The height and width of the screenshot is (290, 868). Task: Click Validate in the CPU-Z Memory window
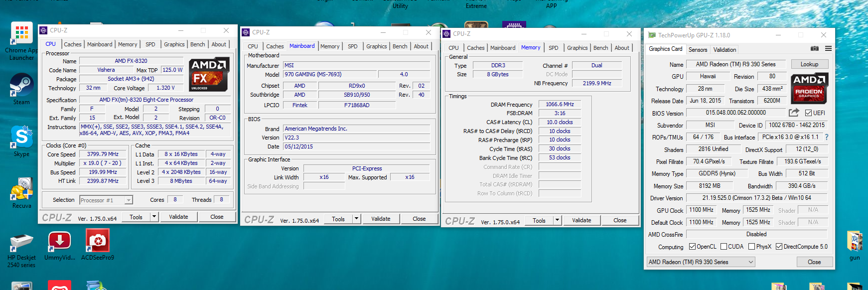pyautogui.click(x=581, y=220)
